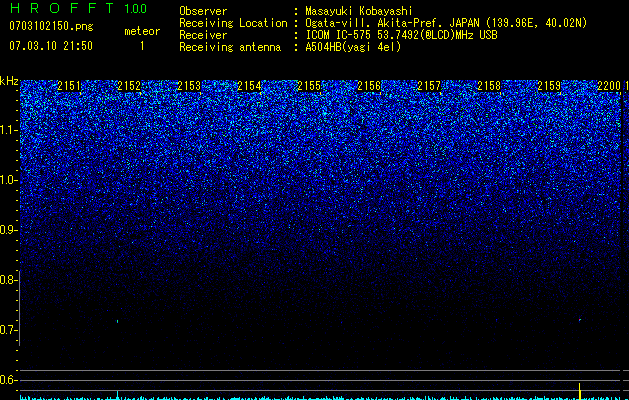Viewport: 629px width, 400px height.
Task: Select the filename 0703102150.png
Action: coord(51,27)
